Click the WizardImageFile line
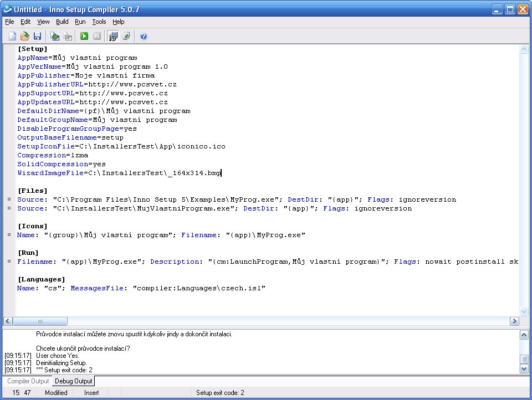Image resolution: width=532 pixels, height=400 pixels. pyautogui.click(x=120, y=173)
